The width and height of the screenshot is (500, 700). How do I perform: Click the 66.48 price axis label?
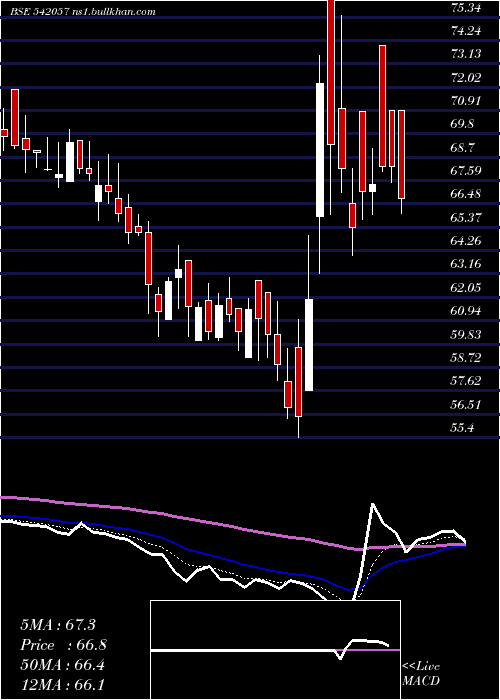[466, 194]
